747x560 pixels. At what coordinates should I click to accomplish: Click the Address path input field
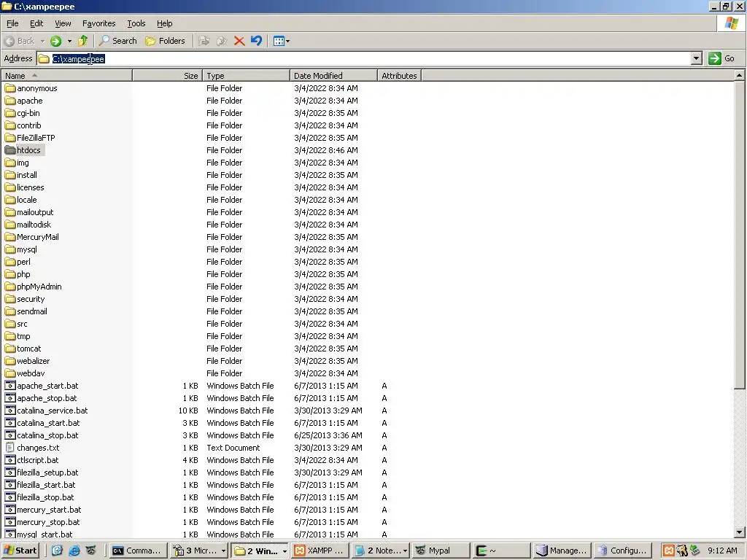coord(371,58)
